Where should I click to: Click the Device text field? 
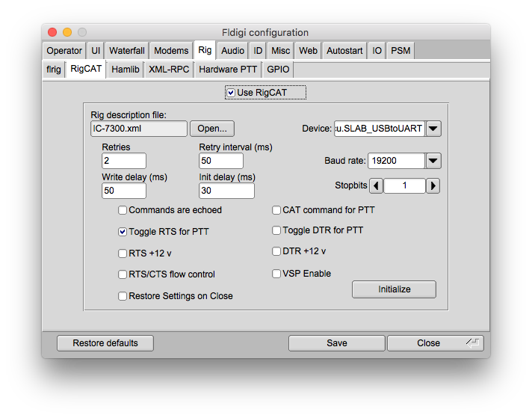click(380, 129)
